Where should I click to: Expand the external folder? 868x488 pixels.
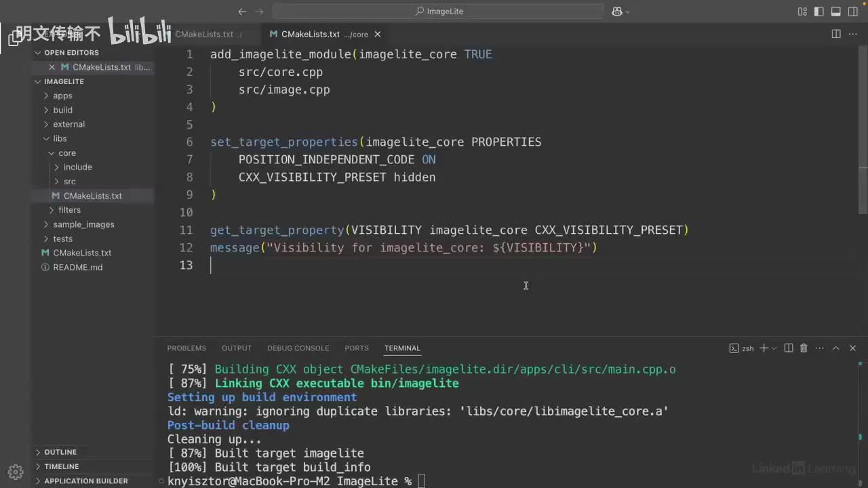point(68,124)
